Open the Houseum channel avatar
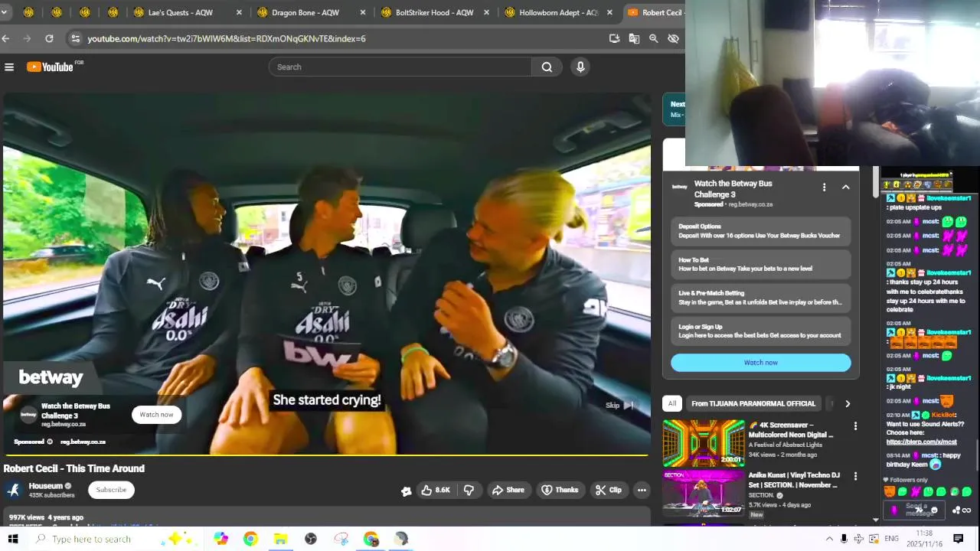 13,490
